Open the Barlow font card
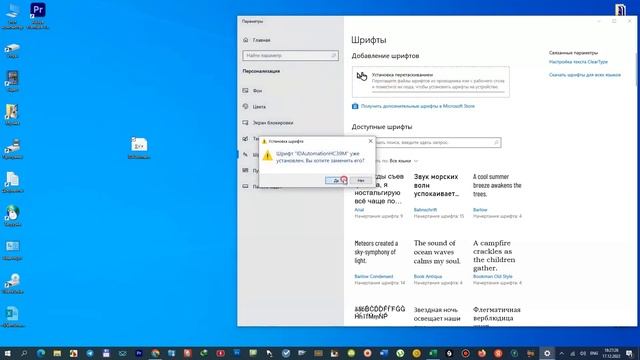Screen dimensions: 640x360 (498, 196)
